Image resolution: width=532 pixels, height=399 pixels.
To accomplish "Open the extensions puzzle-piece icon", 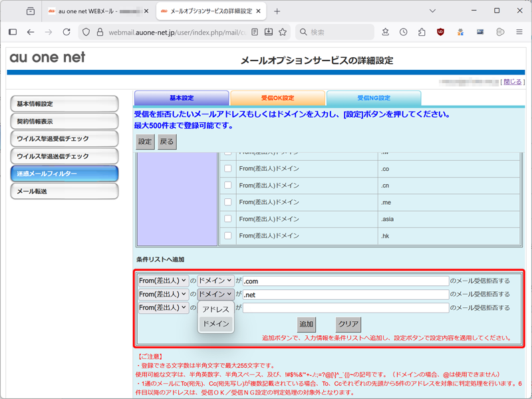I will tap(422, 32).
